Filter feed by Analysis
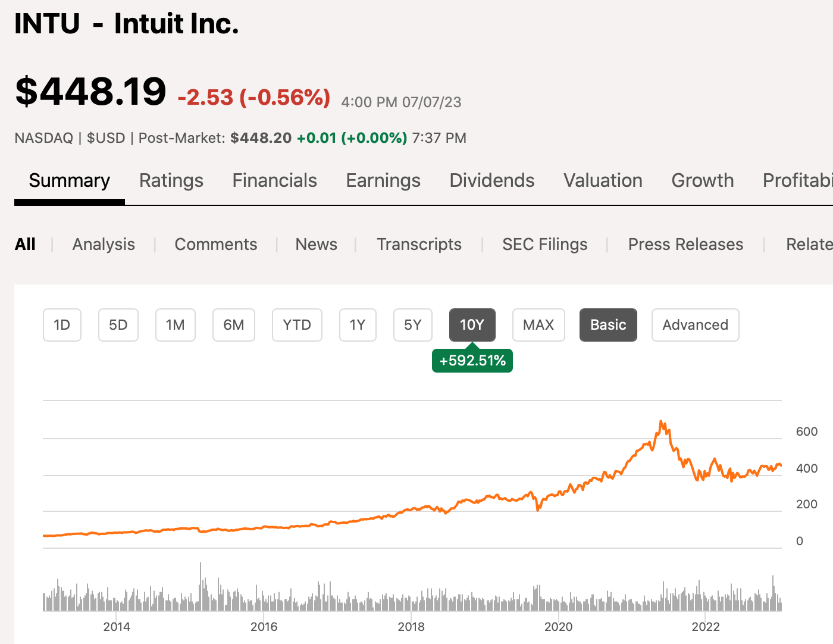Screen dimensions: 833x644 pyautogui.click(x=104, y=244)
